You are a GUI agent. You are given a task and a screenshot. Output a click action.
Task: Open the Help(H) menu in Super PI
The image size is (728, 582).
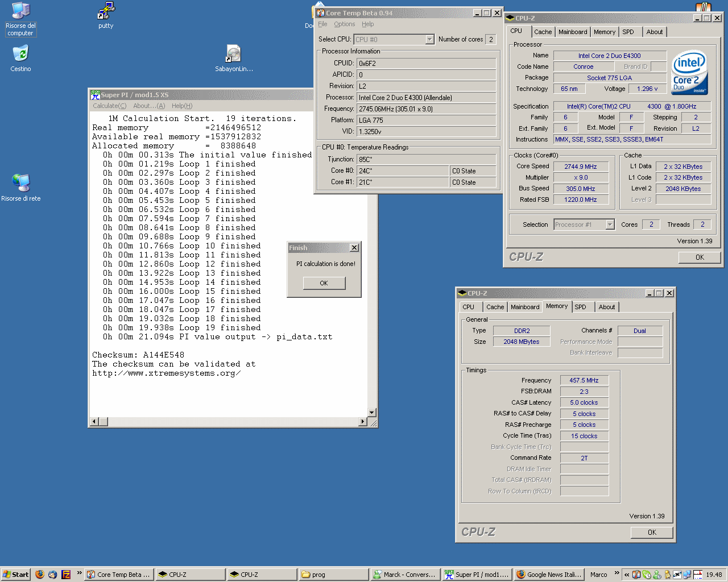[x=182, y=106]
